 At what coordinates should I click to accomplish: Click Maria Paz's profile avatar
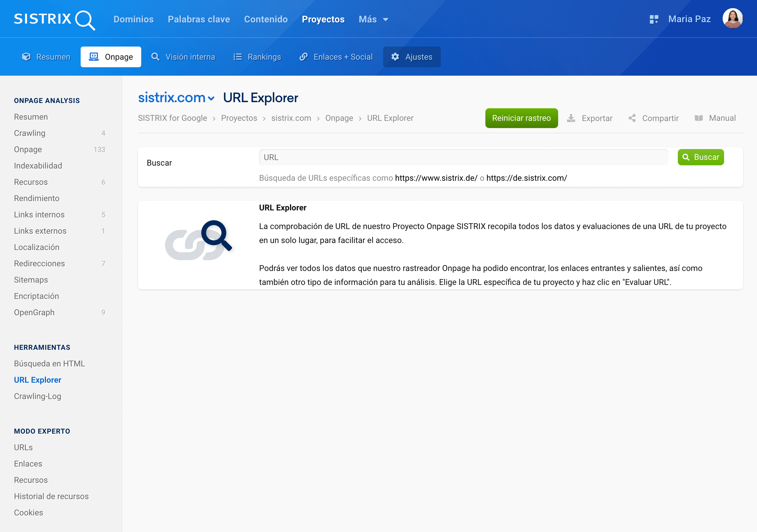pyautogui.click(x=732, y=19)
